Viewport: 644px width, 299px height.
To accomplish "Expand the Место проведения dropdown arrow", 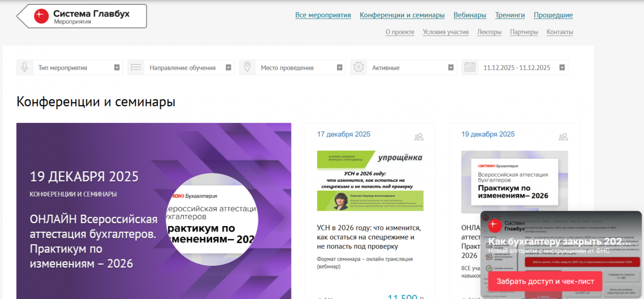I will click(340, 68).
